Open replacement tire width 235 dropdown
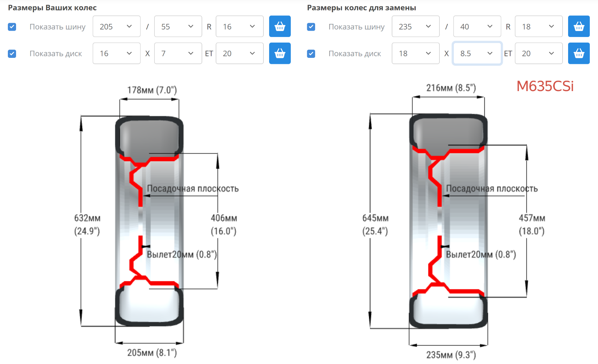The image size is (598, 364). (x=415, y=27)
